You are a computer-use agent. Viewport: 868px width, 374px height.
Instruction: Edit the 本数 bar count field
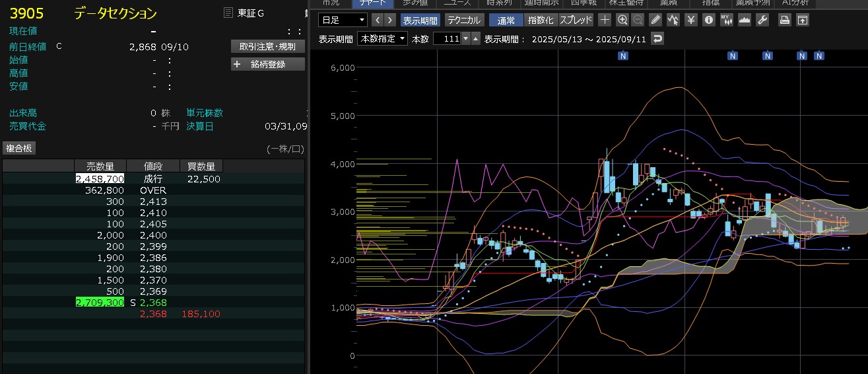click(447, 39)
